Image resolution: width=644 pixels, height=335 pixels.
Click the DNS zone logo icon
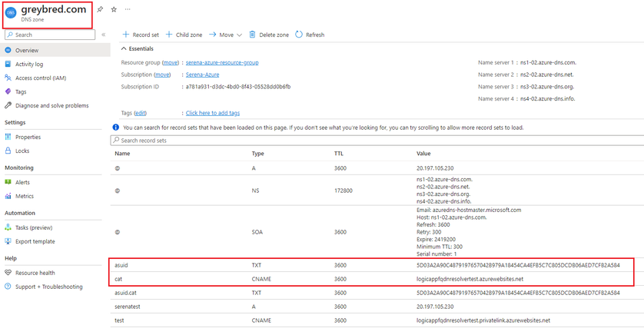(11, 13)
